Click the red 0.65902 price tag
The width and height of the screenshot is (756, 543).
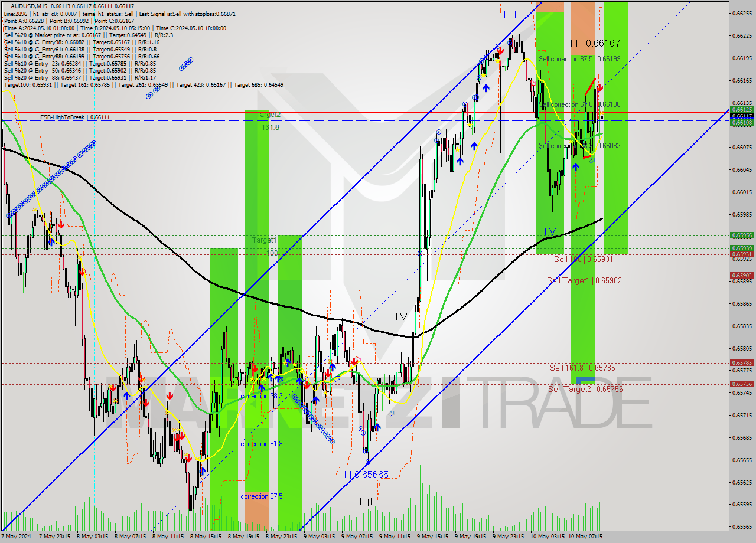(742, 275)
